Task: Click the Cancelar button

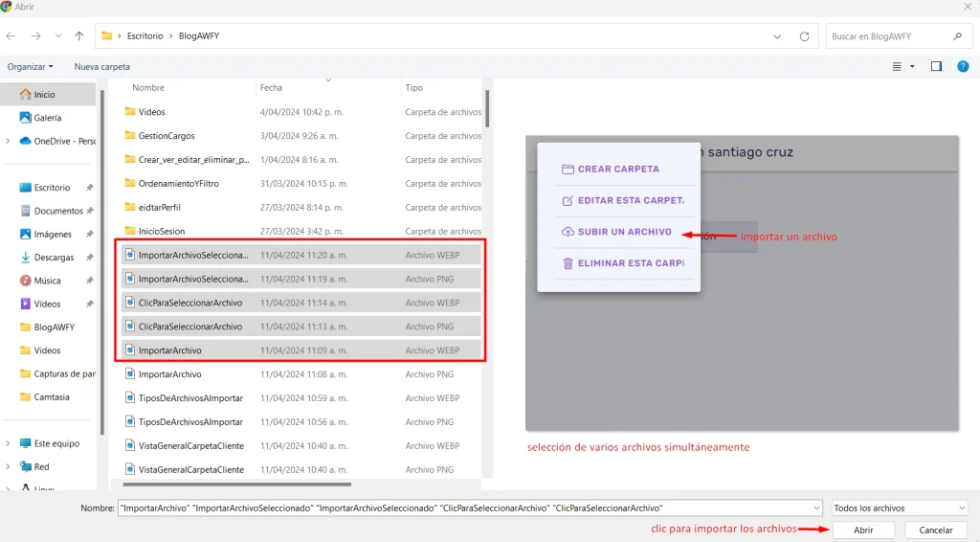Action: click(936, 531)
